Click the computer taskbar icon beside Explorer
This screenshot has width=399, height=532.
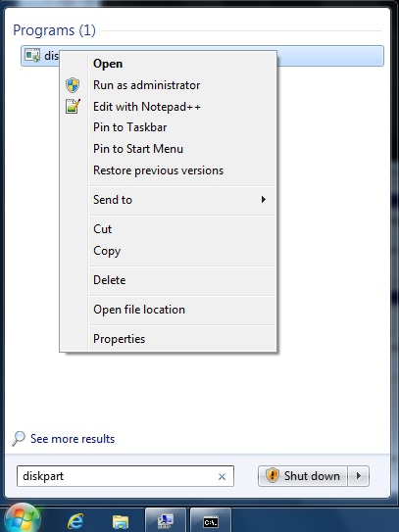pyautogui.click(x=166, y=521)
